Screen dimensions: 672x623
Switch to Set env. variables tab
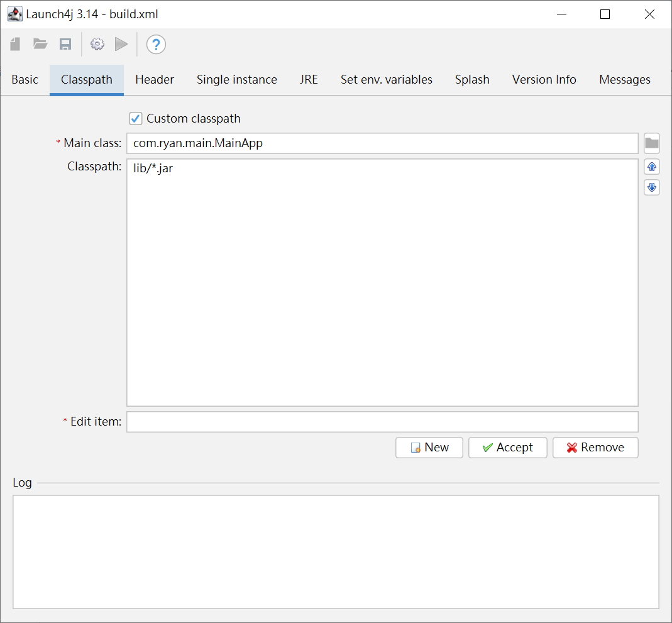(387, 80)
